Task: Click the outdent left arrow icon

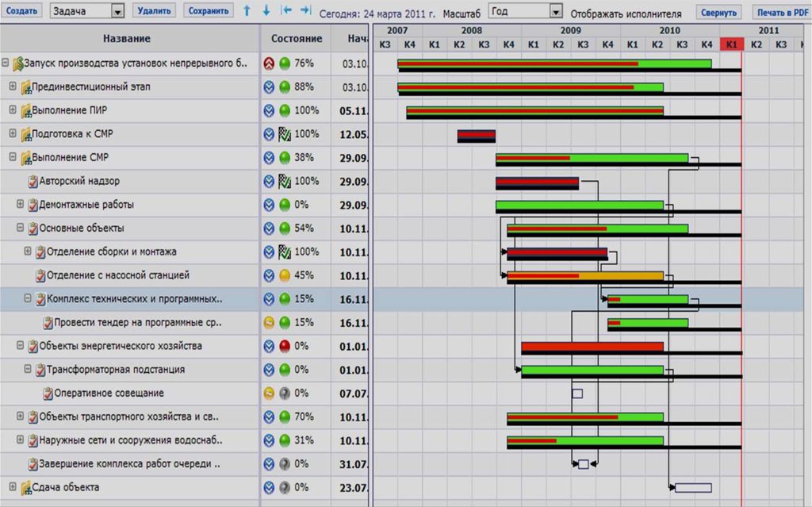Action: coord(285,11)
